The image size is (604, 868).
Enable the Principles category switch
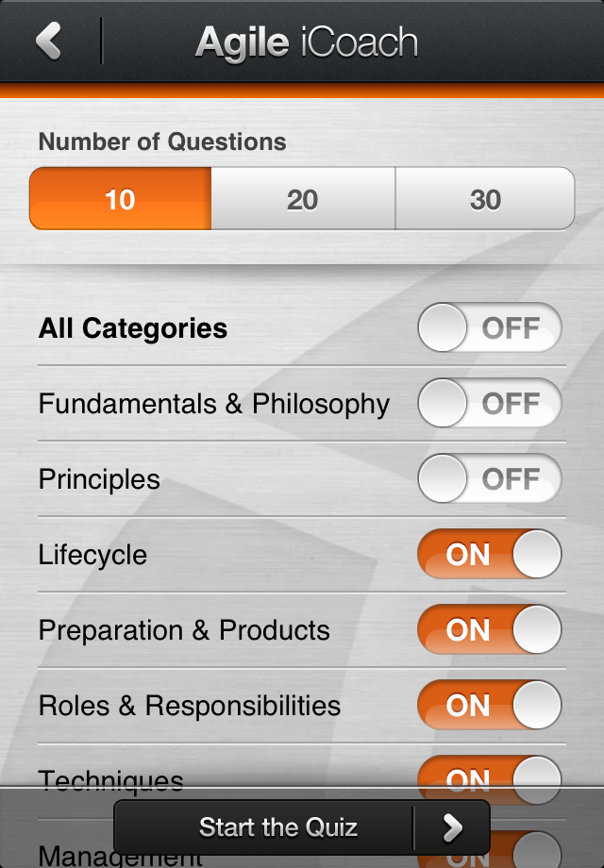click(489, 479)
